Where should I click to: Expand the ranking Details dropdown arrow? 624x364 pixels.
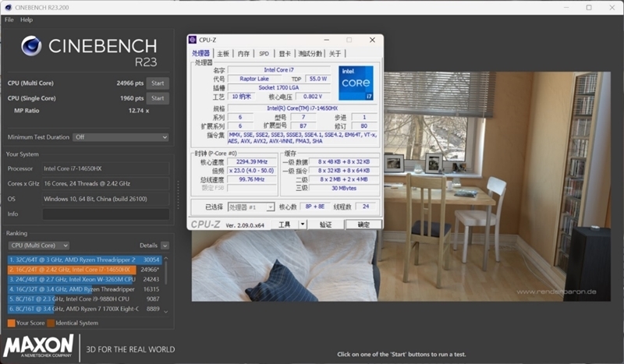165,246
